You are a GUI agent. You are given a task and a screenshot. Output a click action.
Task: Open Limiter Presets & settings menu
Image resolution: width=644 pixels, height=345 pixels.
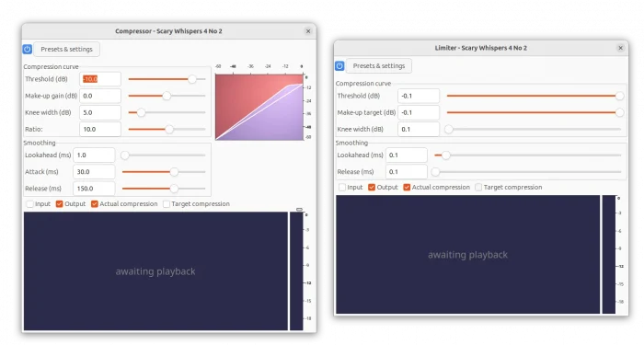[x=379, y=65]
